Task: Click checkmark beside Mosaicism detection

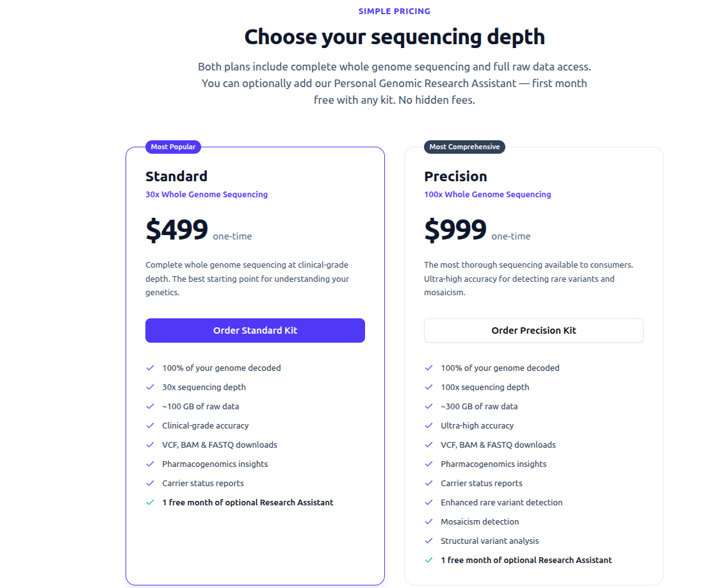Action: tap(429, 521)
